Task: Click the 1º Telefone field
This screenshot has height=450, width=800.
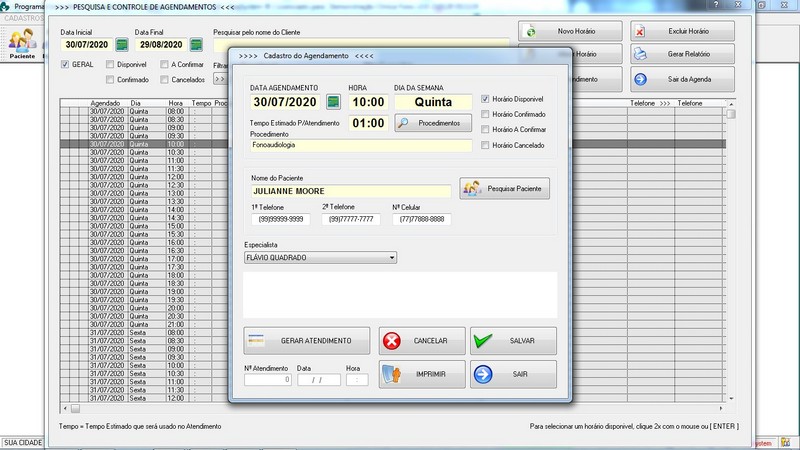Action: point(281,219)
